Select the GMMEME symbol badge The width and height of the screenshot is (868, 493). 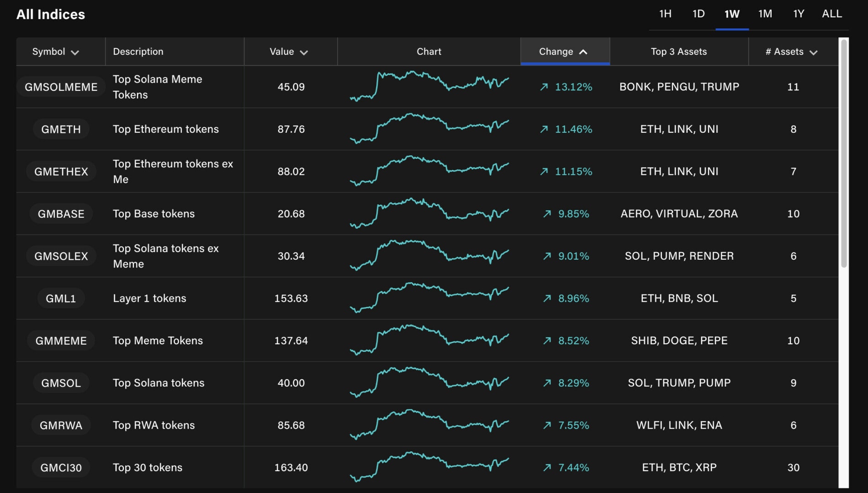(x=61, y=340)
